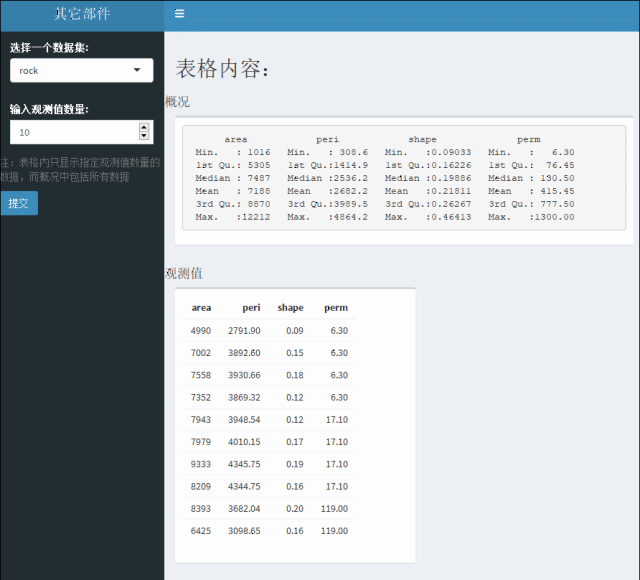
Task: Click the 观测值 section title
Action: point(184,273)
